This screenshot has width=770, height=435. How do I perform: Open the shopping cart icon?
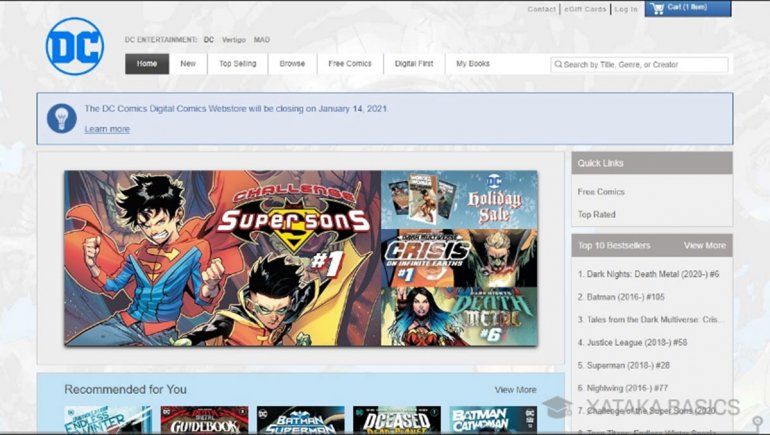point(657,9)
